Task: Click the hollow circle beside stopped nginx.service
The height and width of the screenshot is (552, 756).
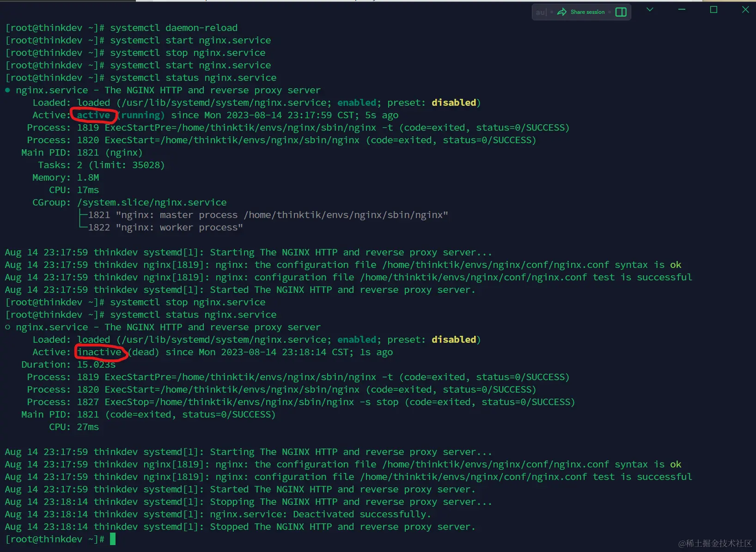Action: click(7, 327)
